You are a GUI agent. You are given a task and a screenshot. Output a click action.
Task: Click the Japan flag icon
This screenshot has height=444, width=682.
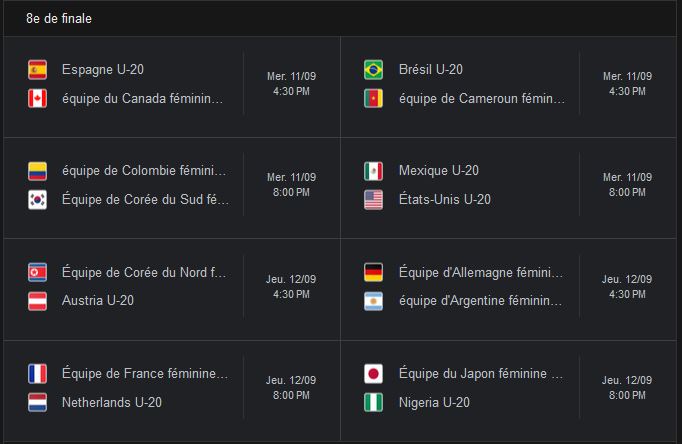pyautogui.click(x=374, y=374)
